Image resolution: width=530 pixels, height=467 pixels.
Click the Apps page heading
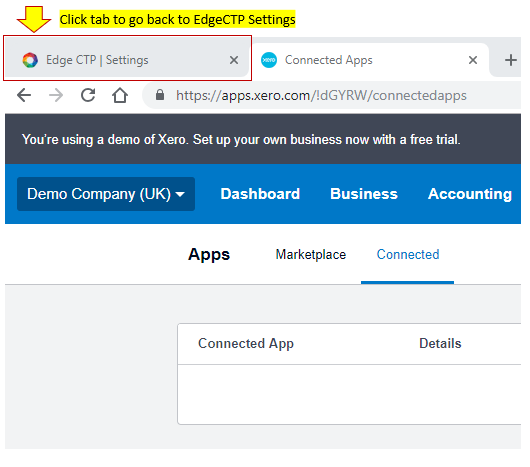pyautogui.click(x=209, y=254)
